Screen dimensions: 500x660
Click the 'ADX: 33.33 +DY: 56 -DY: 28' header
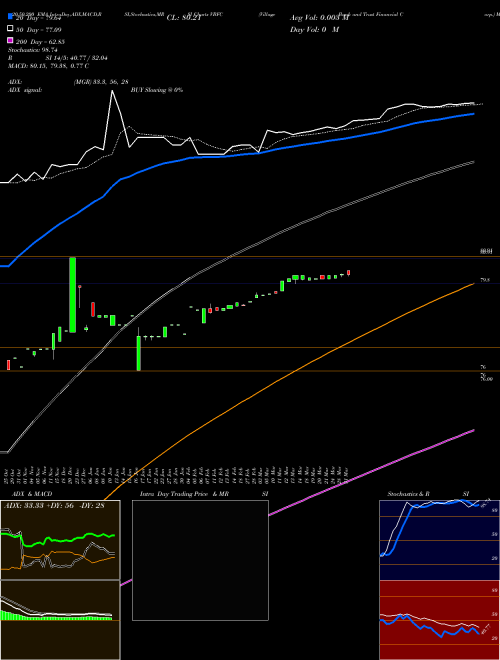[54, 506]
